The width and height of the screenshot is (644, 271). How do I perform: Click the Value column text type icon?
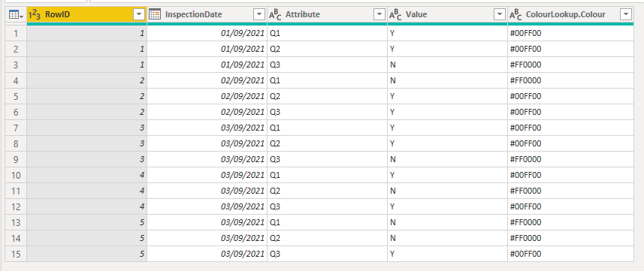pyautogui.click(x=395, y=15)
